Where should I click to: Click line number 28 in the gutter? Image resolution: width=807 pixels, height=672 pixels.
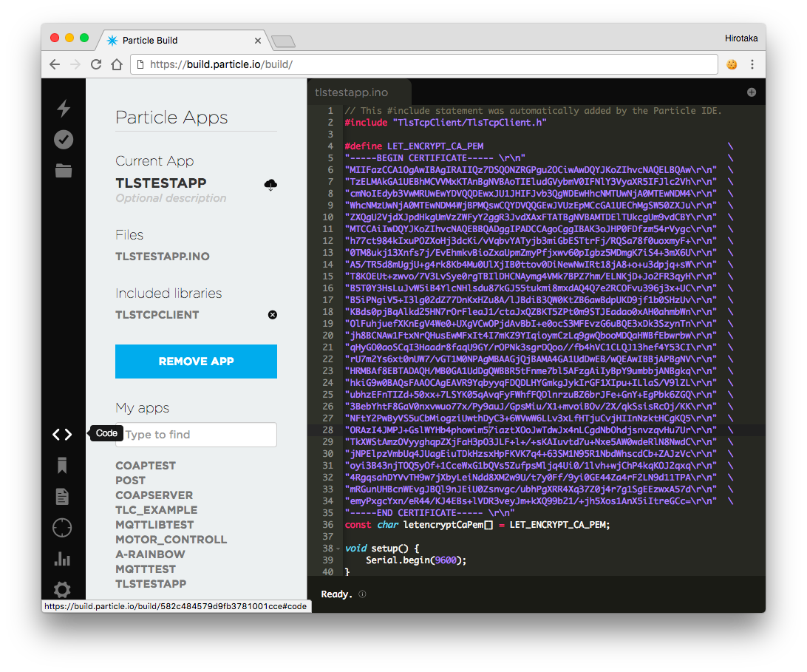coord(328,430)
